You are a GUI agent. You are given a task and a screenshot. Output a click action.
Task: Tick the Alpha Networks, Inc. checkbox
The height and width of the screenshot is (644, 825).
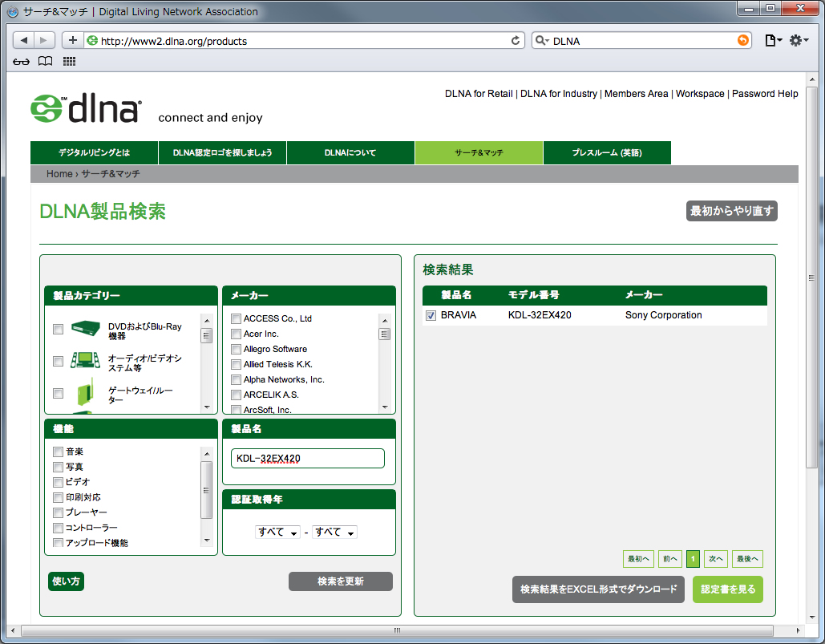click(x=237, y=380)
